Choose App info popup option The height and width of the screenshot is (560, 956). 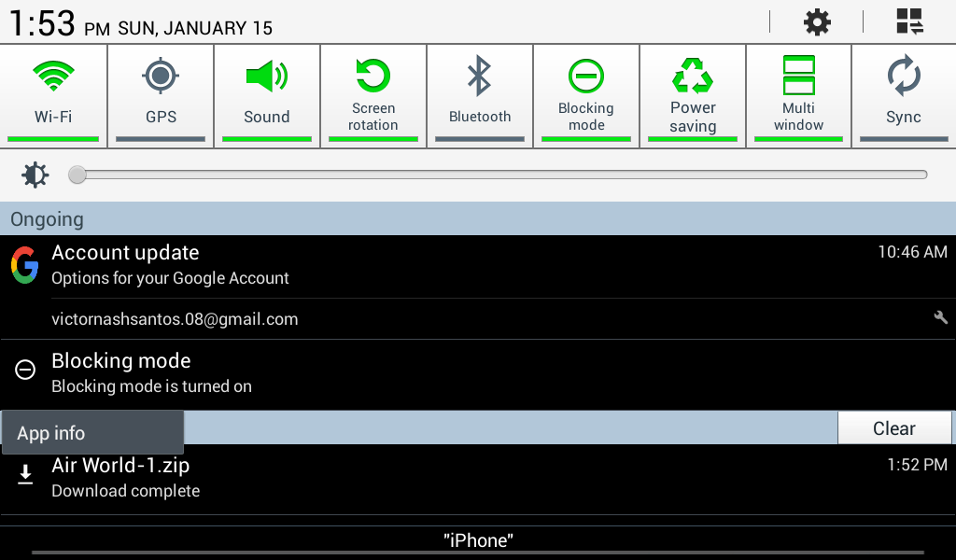(x=92, y=433)
